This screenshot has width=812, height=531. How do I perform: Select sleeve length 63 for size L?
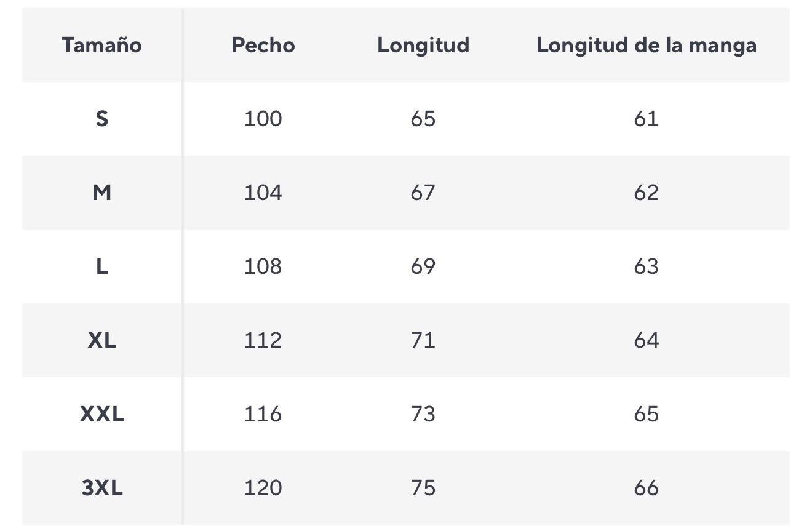(x=646, y=266)
